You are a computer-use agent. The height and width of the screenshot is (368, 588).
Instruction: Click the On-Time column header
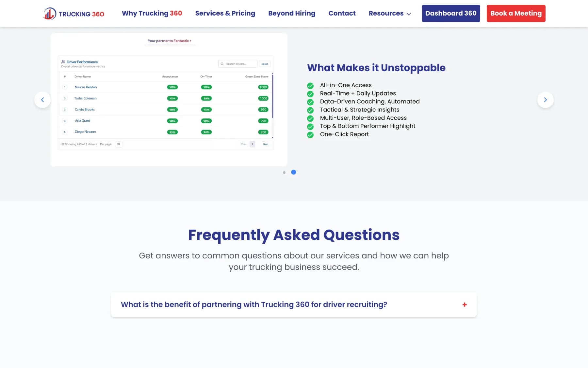tap(206, 77)
